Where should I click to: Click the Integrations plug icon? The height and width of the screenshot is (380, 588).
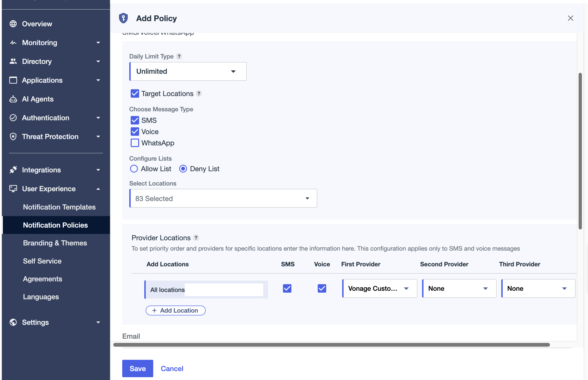pos(13,170)
